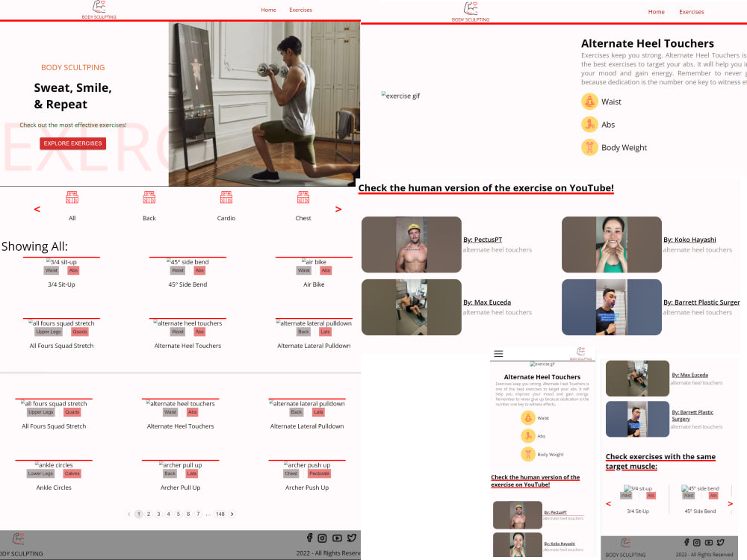The image size is (747, 560).
Task: Click the Instagram icon in the footer below pagination
Action: [323, 538]
